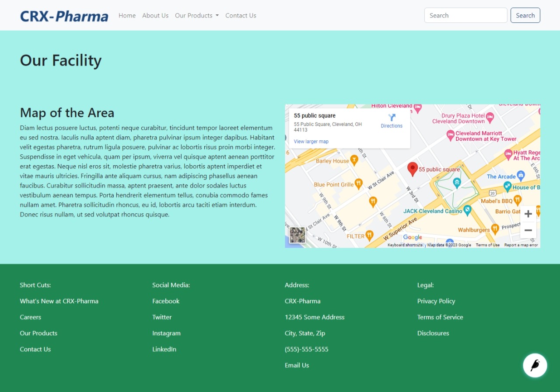Go to the Home nav item
This screenshot has width=560, height=392.
coord(127,15)
